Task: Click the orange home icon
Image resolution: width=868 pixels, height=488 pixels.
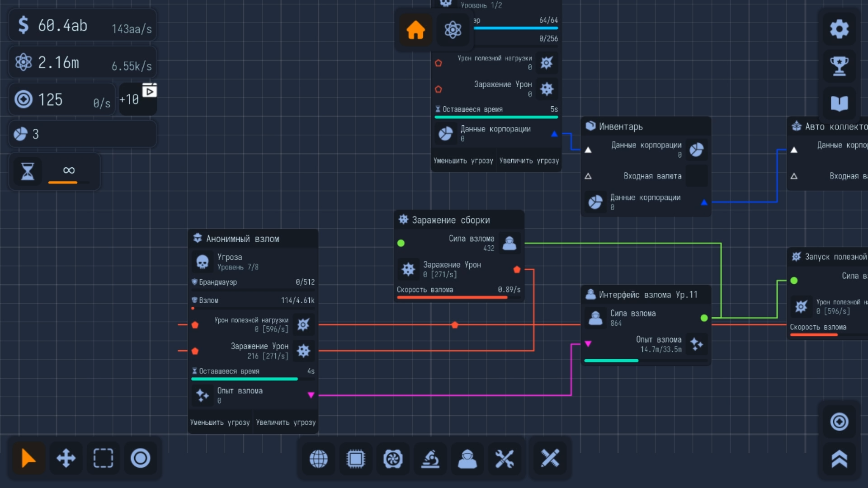Action: pos(415,30)
